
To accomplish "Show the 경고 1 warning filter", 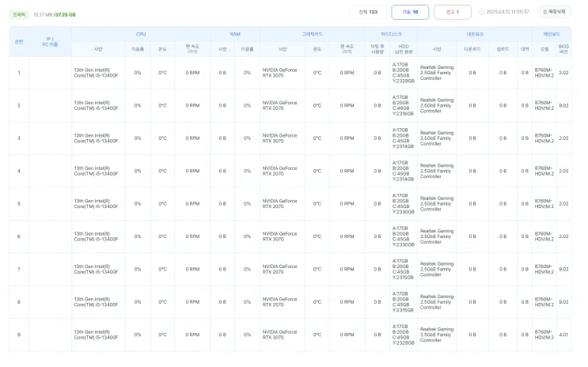I will 452,12.
